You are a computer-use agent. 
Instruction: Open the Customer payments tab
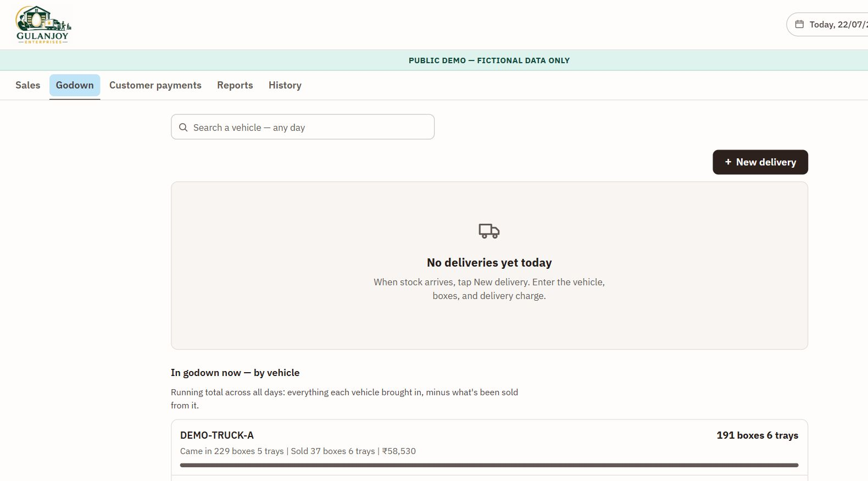155,85
